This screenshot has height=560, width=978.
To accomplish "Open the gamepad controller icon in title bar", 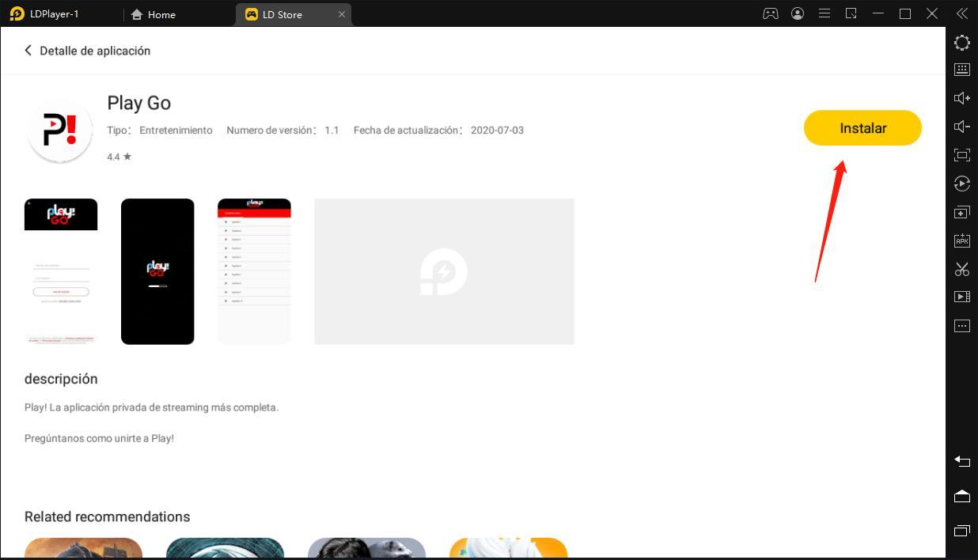I will point(770,13).
